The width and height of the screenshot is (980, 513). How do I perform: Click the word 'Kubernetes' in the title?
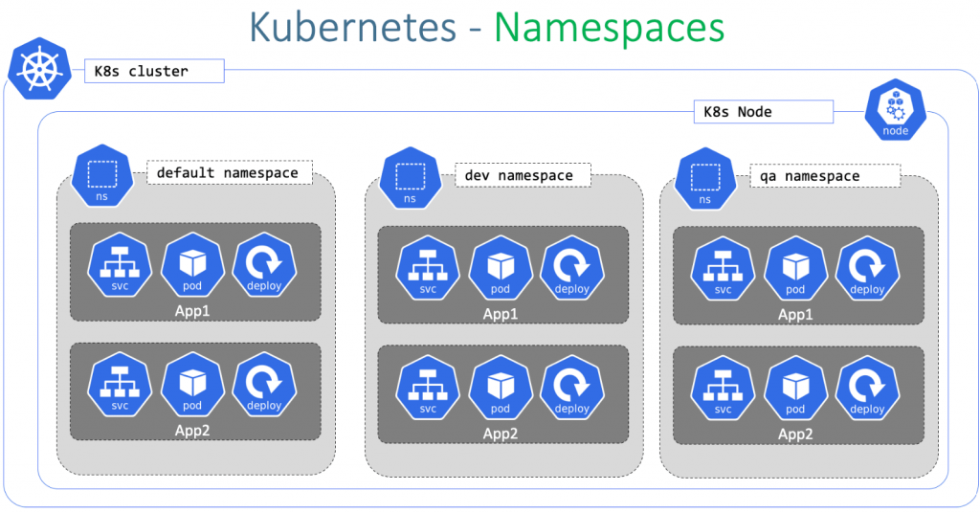tap(353, 27)
